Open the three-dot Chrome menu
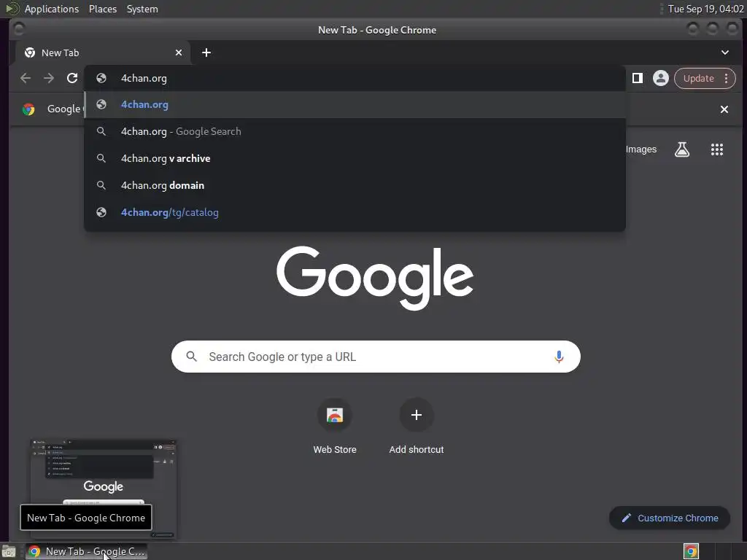Image resolution: width=747 pixels, height=560 pixels. coord(727,78)
